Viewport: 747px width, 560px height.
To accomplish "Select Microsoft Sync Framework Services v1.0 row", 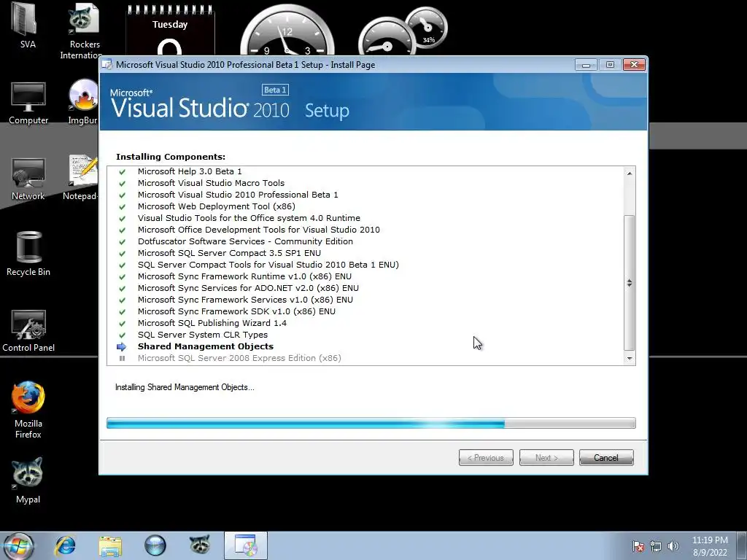I will (245, 300).
